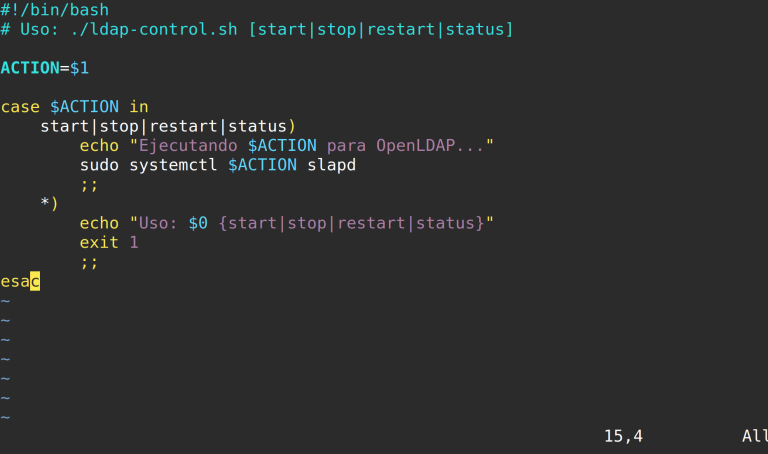
Task: Place cursor on the 'exit' keyword
Action: point(99,242)
